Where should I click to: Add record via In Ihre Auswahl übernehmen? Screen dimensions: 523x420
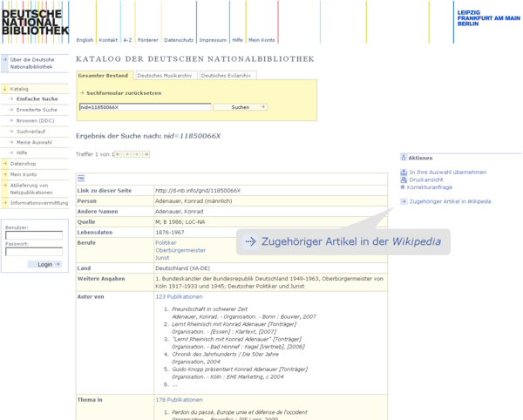[x=447, y=173]
